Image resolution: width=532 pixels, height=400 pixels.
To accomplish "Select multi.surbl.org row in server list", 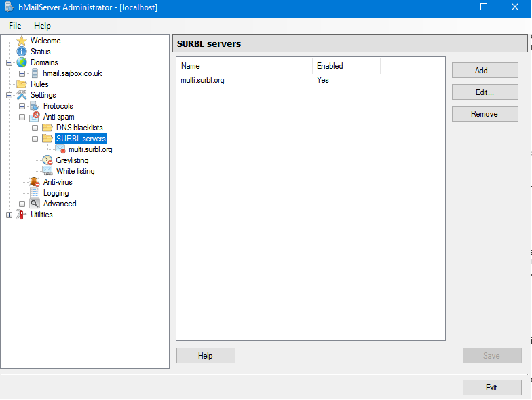I will click(x=311, y=80).
